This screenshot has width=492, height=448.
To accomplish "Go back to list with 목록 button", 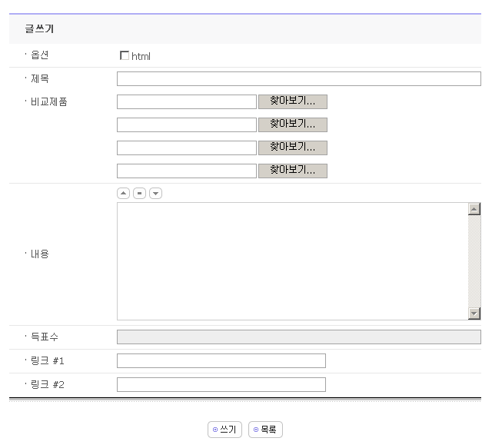I will [265, 430].
